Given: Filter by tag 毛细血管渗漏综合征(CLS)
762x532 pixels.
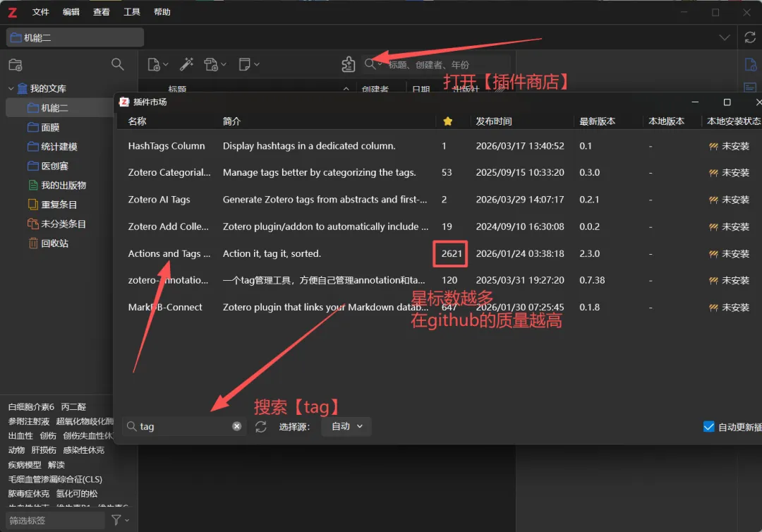Looking at the screenshot, I should (55, 479).
